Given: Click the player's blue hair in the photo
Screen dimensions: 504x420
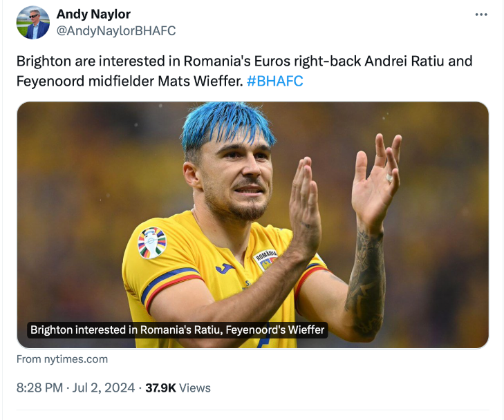Looking at the screenshot, I should [226, 123].
